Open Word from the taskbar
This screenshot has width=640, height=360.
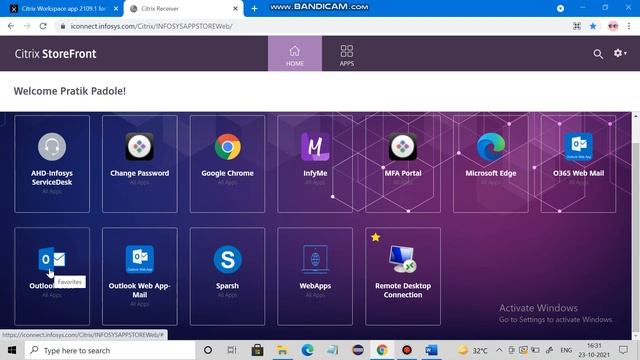(431, 350)
